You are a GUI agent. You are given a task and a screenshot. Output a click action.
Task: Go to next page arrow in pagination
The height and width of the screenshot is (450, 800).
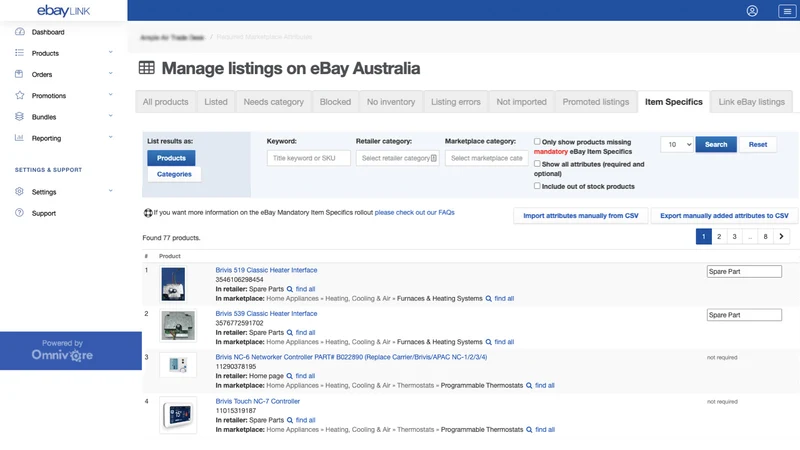(781, 236)
